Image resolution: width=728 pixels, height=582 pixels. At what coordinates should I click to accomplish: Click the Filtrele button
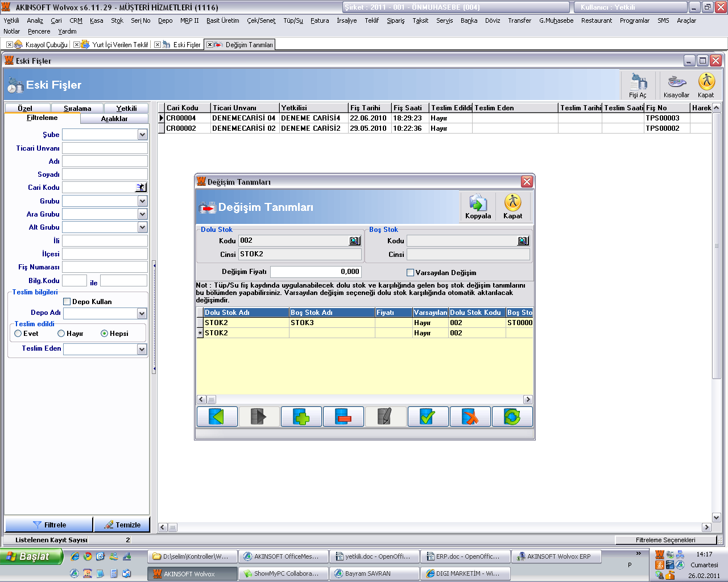click(x=49, y=525)
